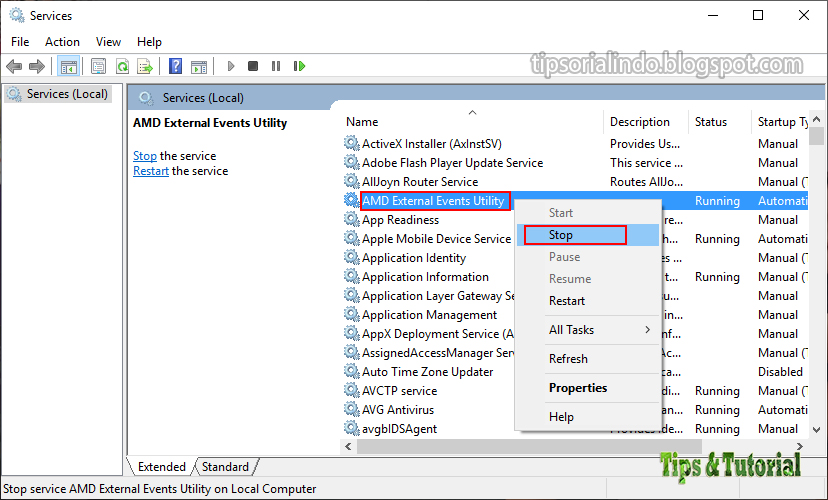This screenshot has width=828, height=500.
Task: Switch to the Standard tab
Action: [225, 467]
